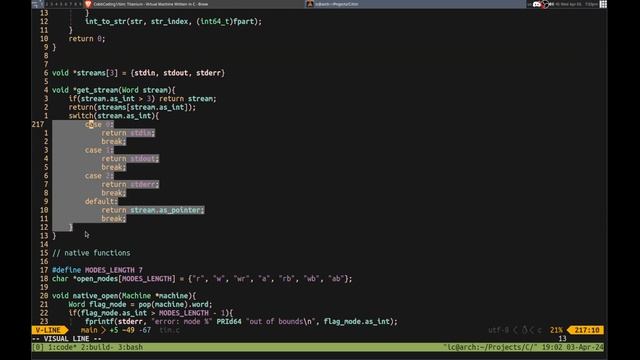Click the 'char *open_modes[MODES_LENGTH]' line
Screen dimensions: 640x360
pyautogui.click(x=202, y=279)
